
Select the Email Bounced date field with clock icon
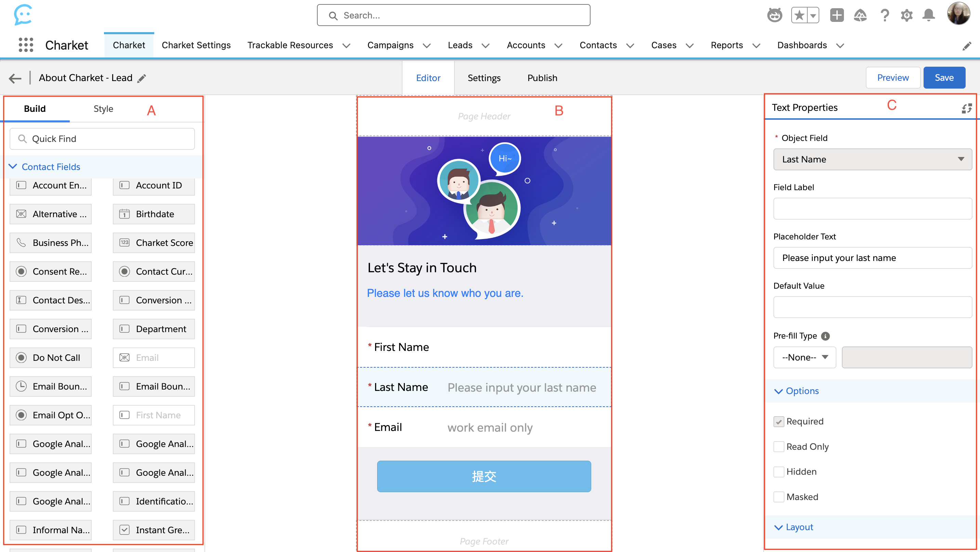[x=51, y=386]
